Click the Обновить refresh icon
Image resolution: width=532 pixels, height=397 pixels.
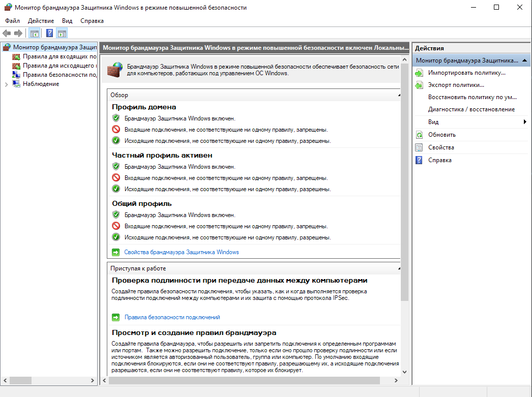[x=419, y=135]
